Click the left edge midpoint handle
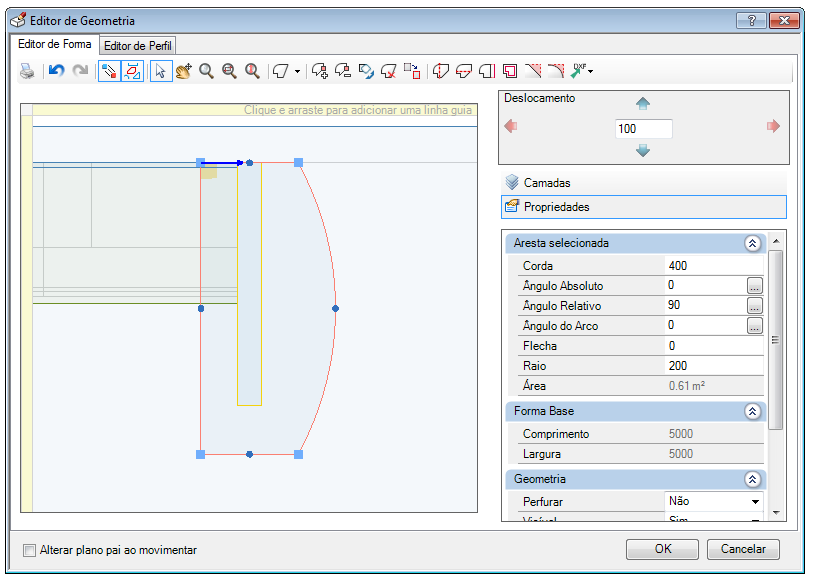Image resolution: width=814 pixels, height=578 pixels. coord(201,308)
